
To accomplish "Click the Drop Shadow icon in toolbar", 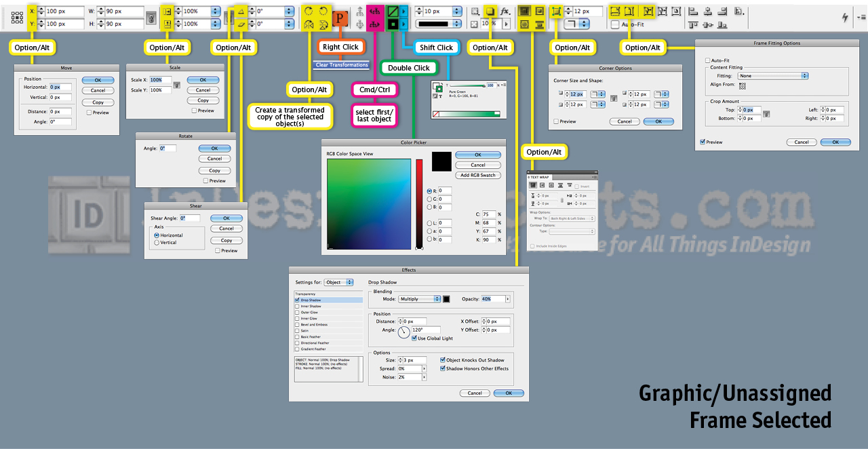I will click(490, 12).
